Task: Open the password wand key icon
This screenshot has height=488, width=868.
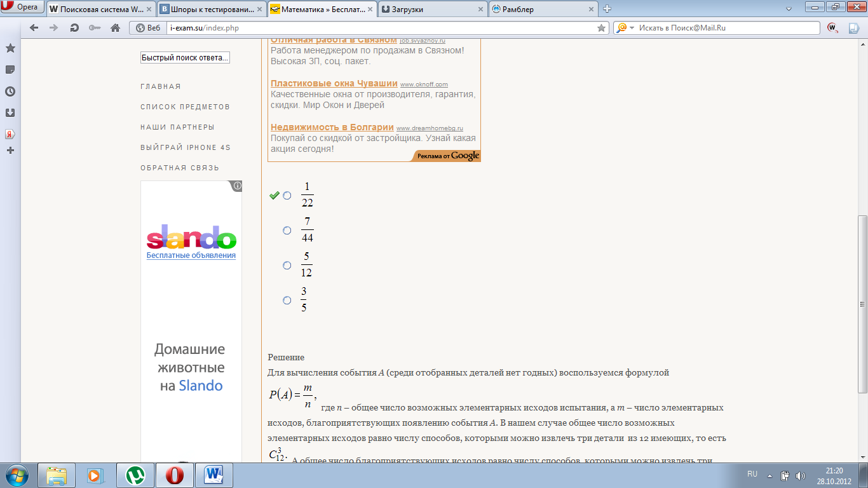Action: tap(95, 28)
